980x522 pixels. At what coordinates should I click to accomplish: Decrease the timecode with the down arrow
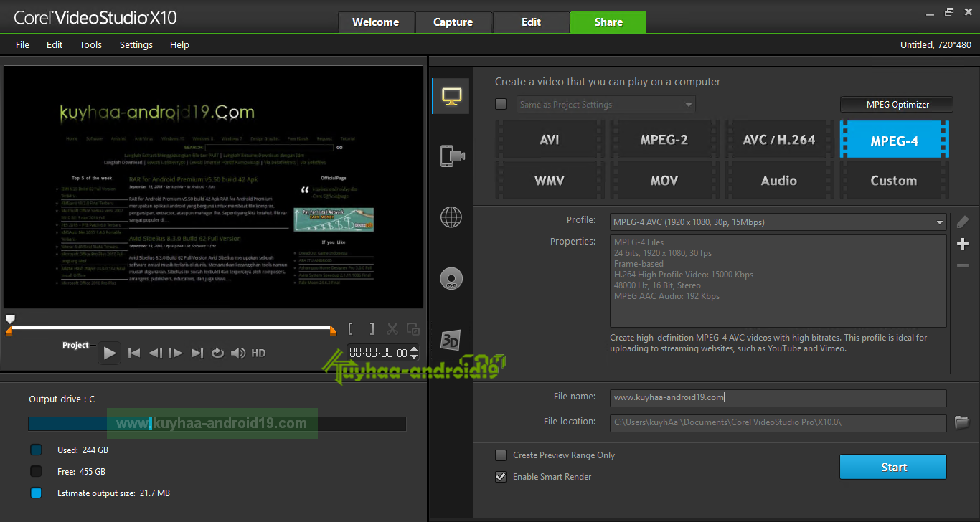pyautogui.click(x=413, y=356)
